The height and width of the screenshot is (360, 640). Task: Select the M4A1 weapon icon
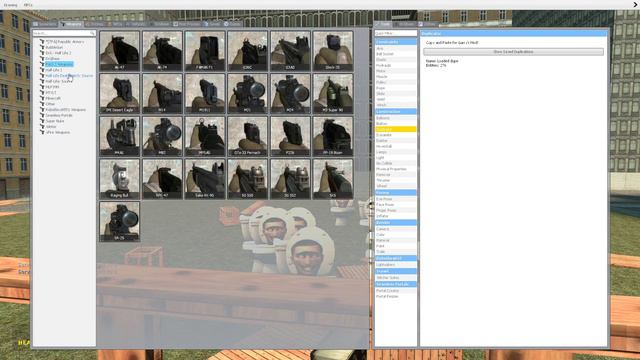(120, 136)
